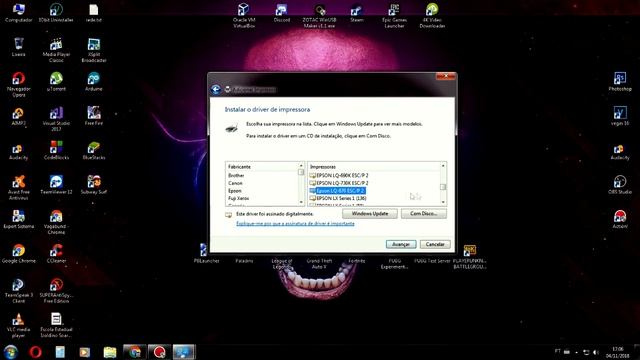Open Opera from the taskbar
Image resolution: width=640 pixels, height=360 pixels.
coord(36,352)
